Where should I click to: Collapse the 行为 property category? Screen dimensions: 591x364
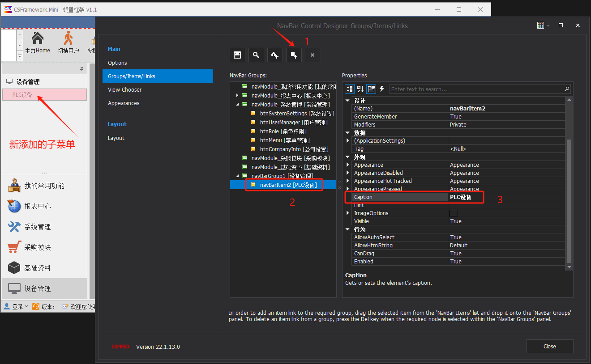(348, 229)
